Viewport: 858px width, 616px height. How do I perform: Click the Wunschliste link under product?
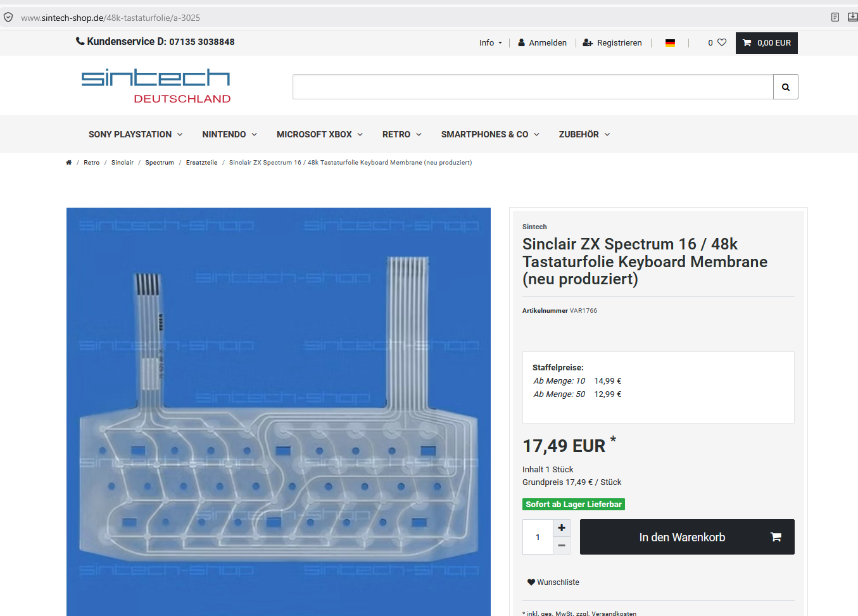(x=553, y=582)
